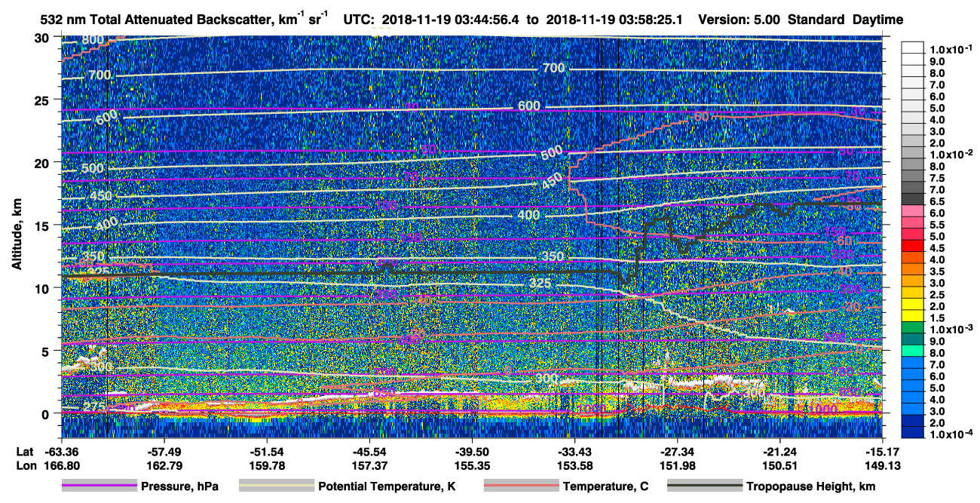
Task: Click the Pressure, hPa legend label
Action: pyautogui.click(x=179, y=486)
